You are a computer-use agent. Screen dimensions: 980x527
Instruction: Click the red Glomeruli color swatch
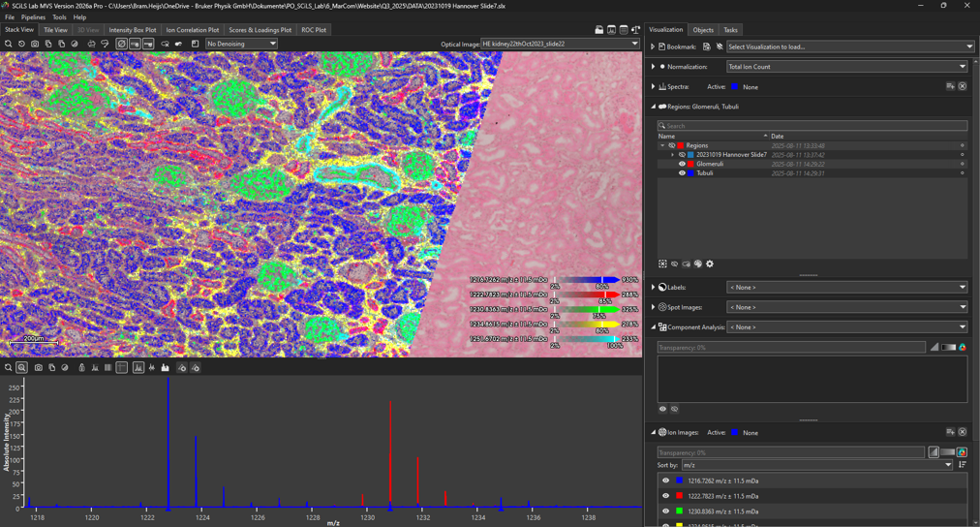(690, 164)
